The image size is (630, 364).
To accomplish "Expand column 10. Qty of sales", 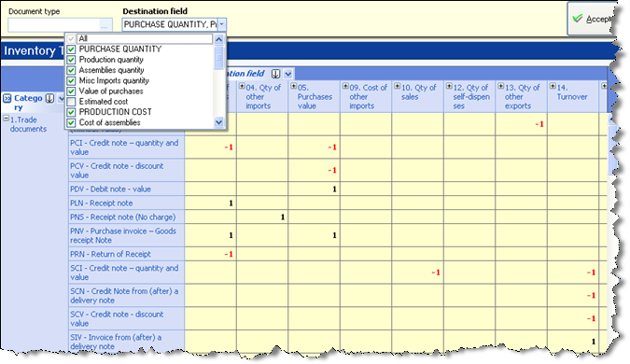I will point(398,86).
